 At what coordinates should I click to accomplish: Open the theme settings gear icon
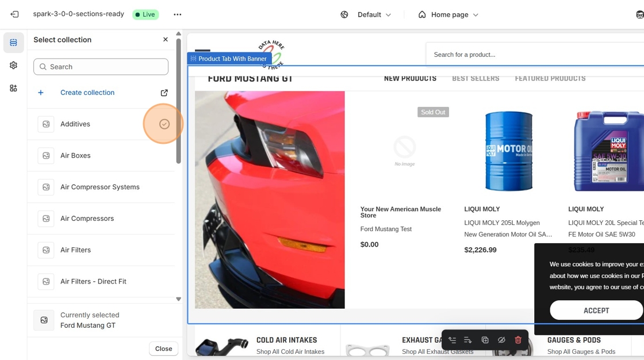click(14, 66)
